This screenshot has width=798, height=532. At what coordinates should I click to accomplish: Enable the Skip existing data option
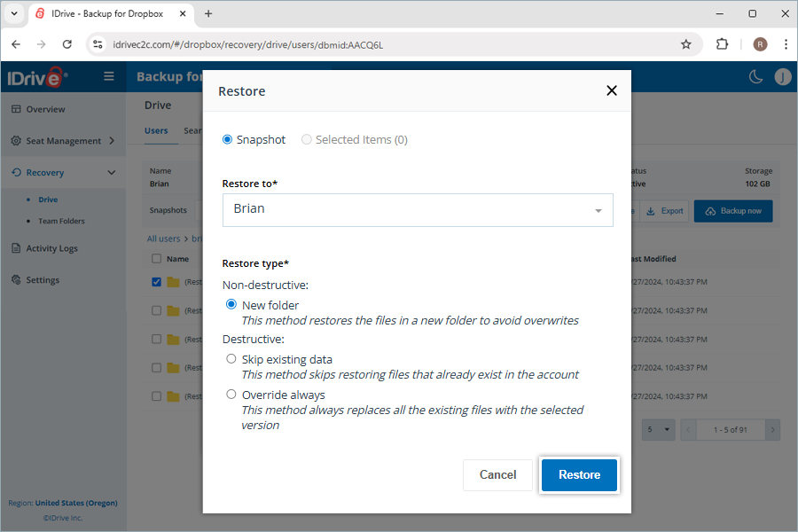tap(231, 358)
